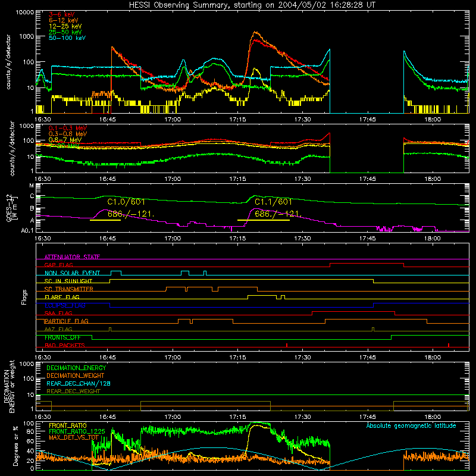Click the 17:30 tick label under the decimation panel
Viewport: 476px width, 476px height.
[x=302, y=417]
